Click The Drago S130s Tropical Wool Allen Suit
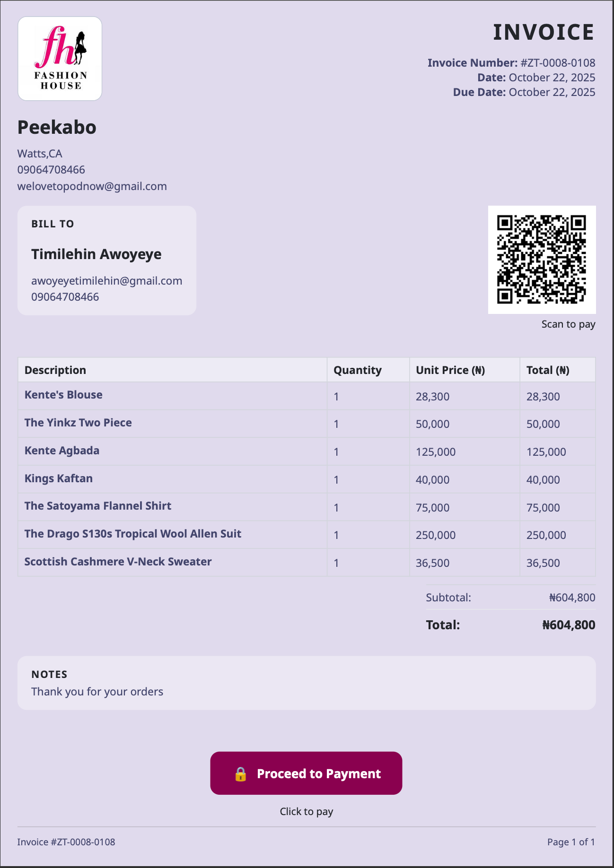 133,534
